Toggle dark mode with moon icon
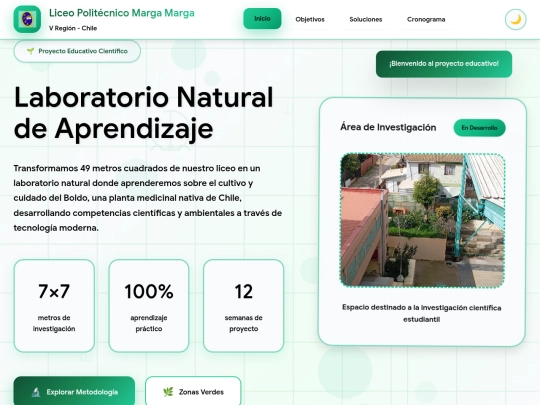Viewport: 540px width, 405px height. coord(515,20)
